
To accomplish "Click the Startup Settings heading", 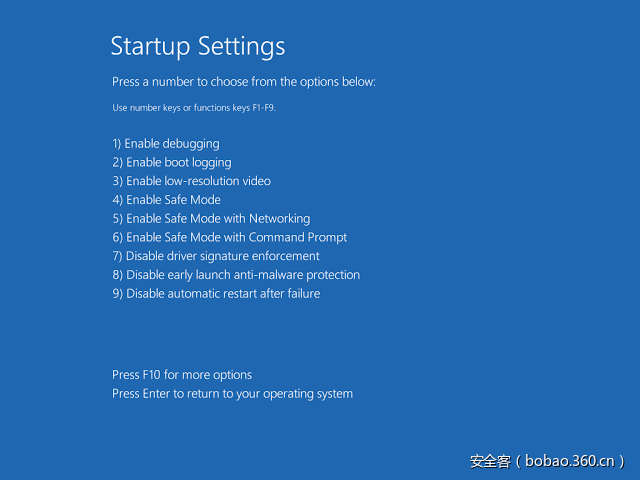I will [197, 46].
